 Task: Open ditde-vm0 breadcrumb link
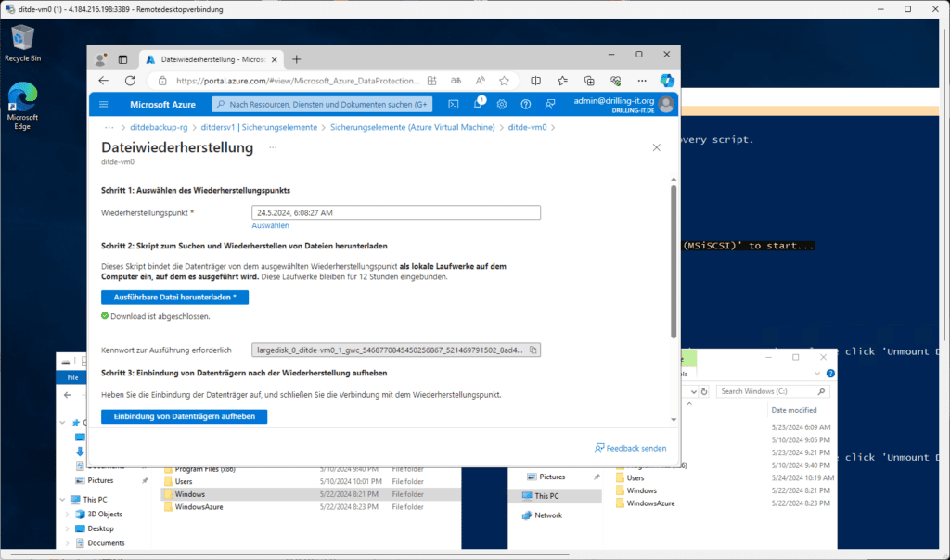pyautogui.click(x=527, y=127)
